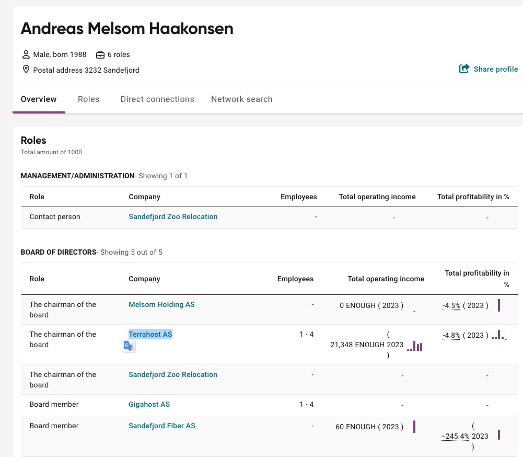Click -4.5% profitability value for Melsom Holding
This screenshot has height=457, width=523.
tap(451, 306)
